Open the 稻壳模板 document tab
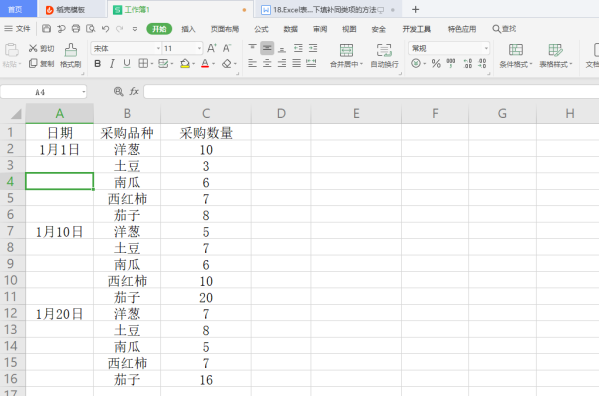The width and height of the screenshot is (599, 396). click(x=71, y=10)
